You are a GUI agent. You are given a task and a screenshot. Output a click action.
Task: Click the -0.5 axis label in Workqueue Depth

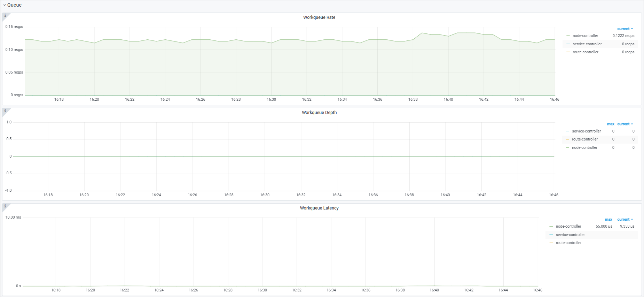[x=8, y=173]
